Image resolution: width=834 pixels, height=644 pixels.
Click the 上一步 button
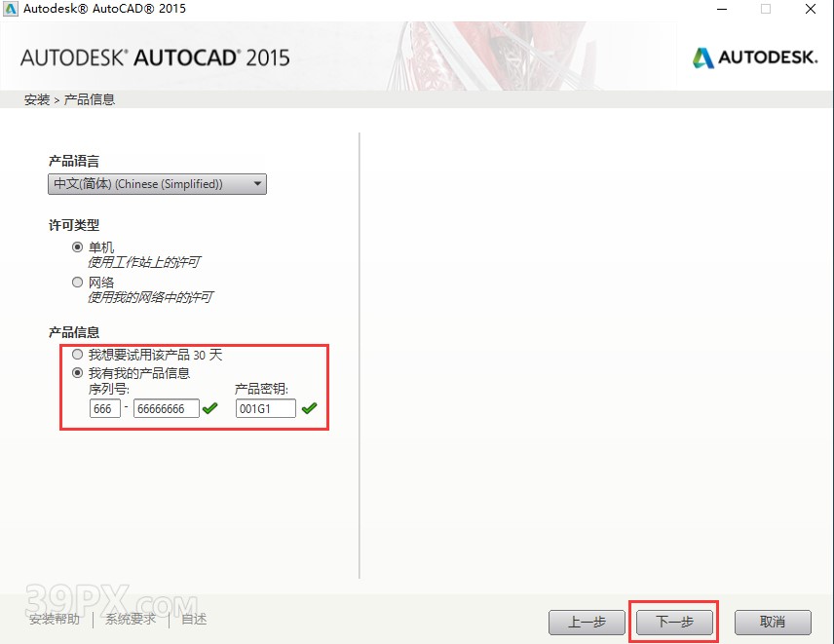pos(587,622)
